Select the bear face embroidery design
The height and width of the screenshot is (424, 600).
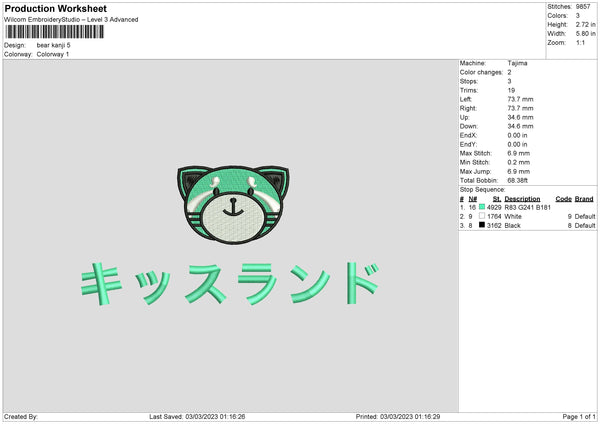[x=233, y=205]
